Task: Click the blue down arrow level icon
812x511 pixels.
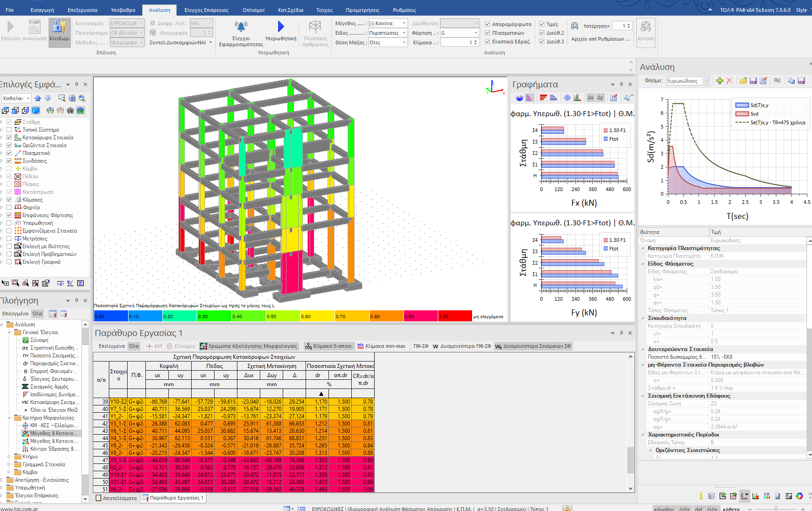Action: pos(48,98)
